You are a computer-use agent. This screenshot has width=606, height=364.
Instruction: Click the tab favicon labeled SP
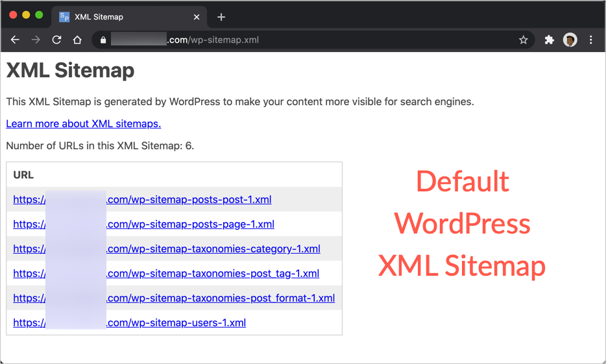click(64, 17)
